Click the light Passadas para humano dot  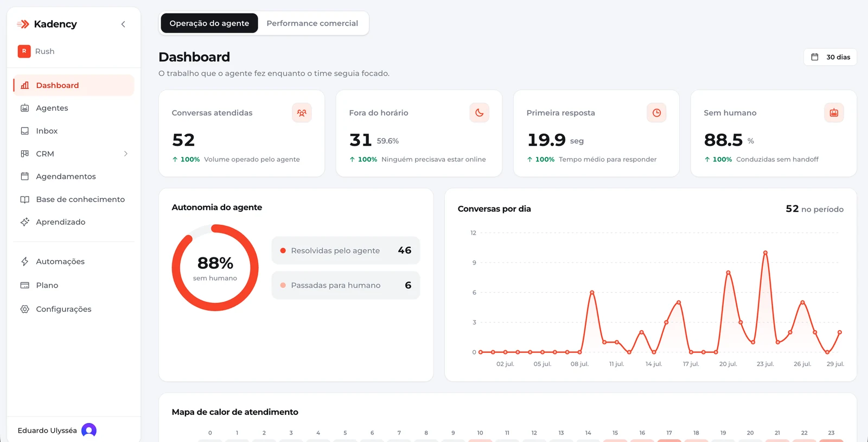[283, 285]
